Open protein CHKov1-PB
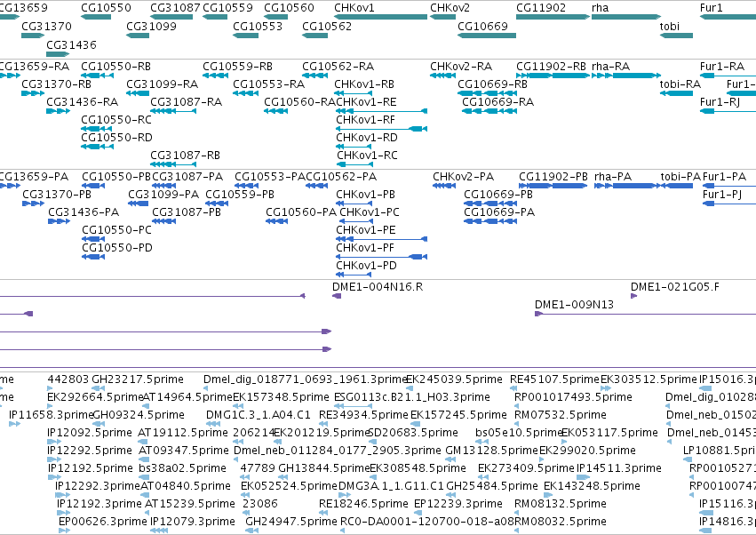The width and height of the screenshot is (756, 535). point(365,195)
